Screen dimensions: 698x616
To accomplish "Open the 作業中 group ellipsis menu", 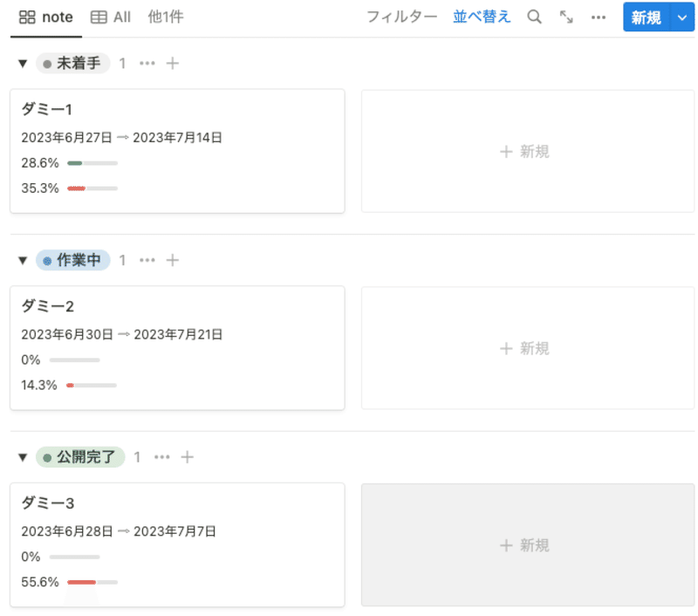I will point(147,260).
